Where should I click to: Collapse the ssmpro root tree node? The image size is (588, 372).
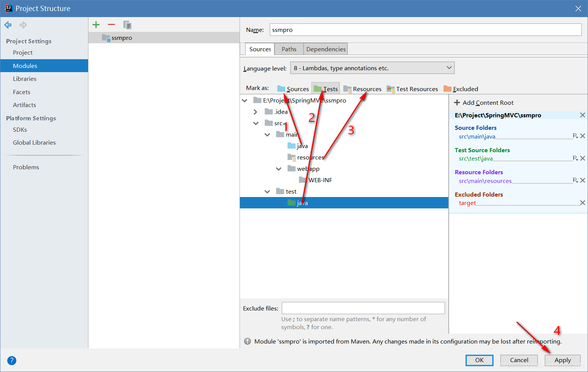click(245, 100)
